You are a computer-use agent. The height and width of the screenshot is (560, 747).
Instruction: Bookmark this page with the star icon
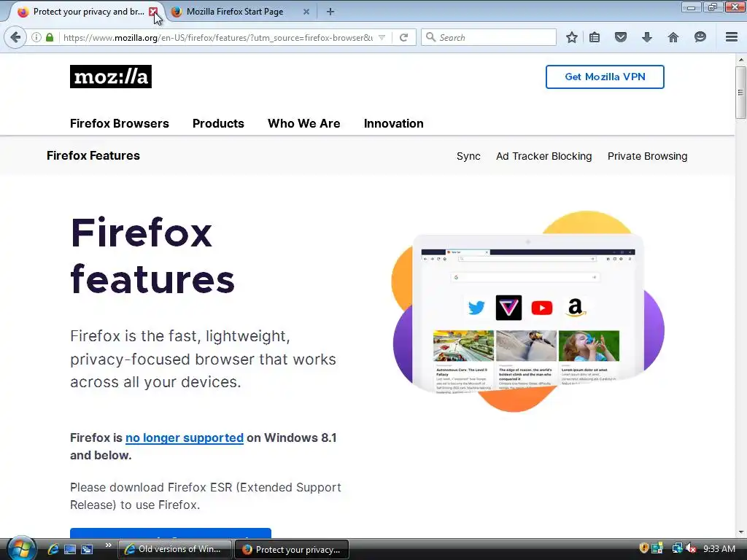click(572, 37)
